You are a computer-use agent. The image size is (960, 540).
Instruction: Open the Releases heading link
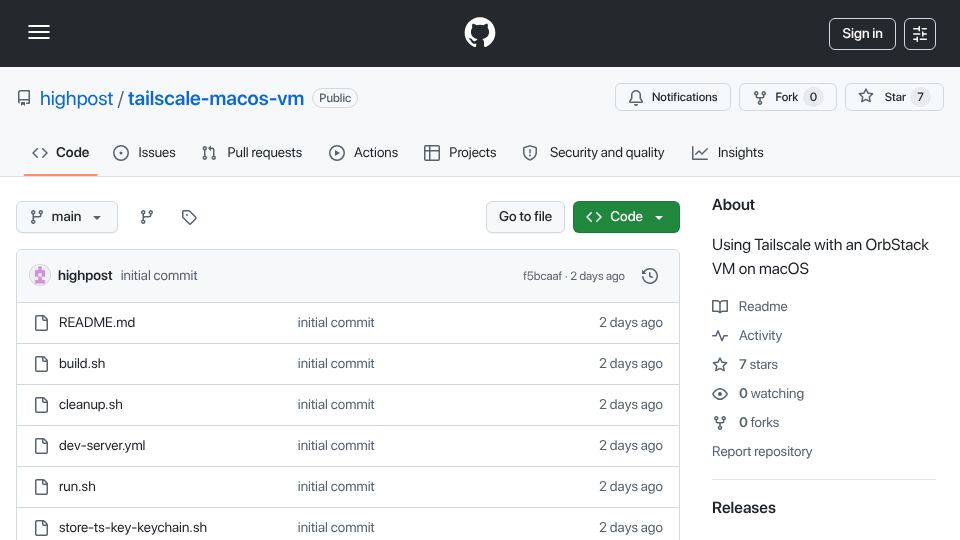743,508
